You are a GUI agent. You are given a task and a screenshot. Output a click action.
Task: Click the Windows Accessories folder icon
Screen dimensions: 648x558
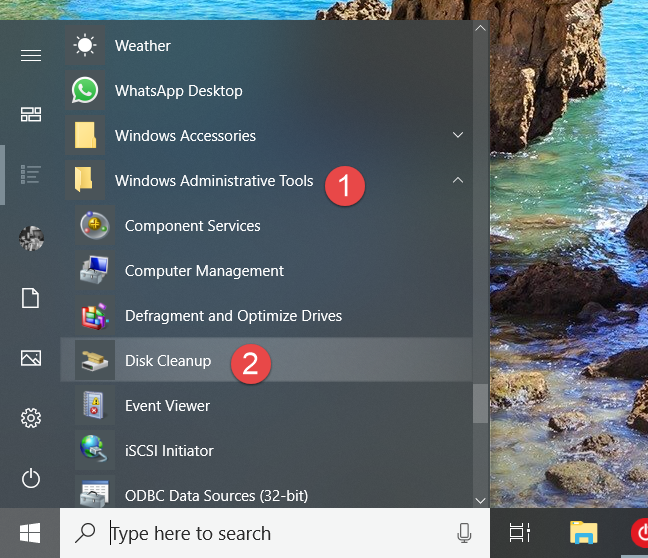click(x=85, y=135)
